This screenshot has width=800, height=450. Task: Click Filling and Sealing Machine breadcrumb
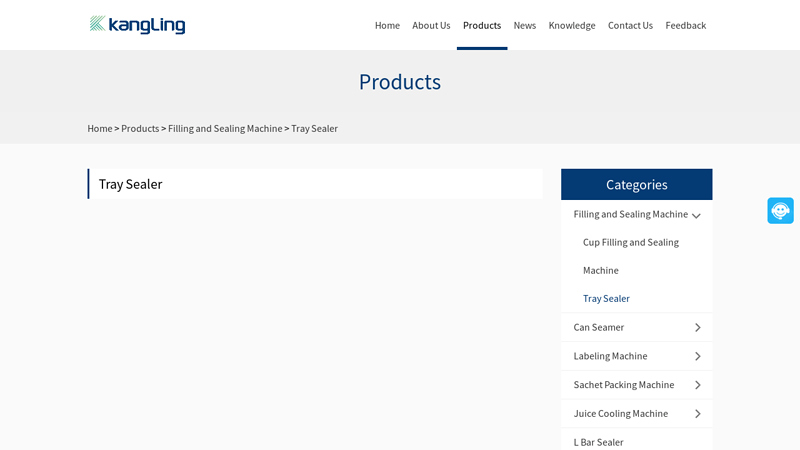pos(225,129)
